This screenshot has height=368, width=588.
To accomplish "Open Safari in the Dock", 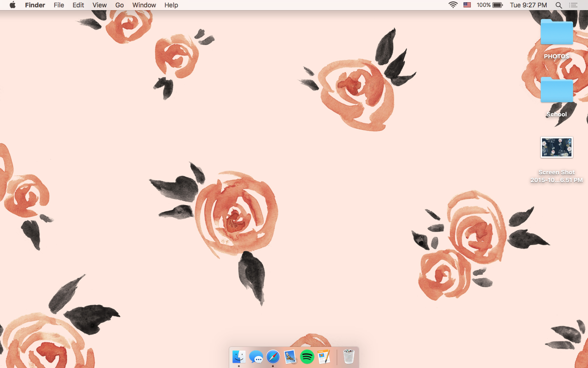I will (x=273, y=357).
